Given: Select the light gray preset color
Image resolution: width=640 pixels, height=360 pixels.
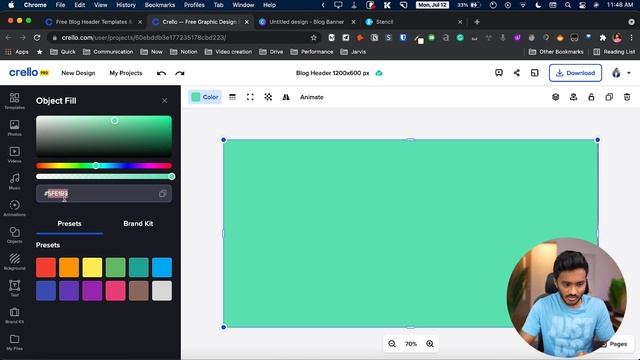Looking at the screenshot, I should 162,291.
